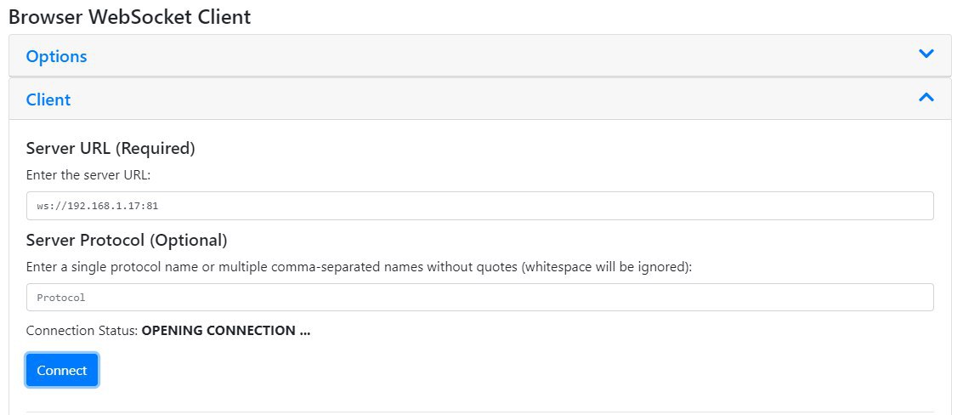The height and width of the screenshot is (415, 980).
Task: Focus the server URL input field
Action: tap(479, 206)
